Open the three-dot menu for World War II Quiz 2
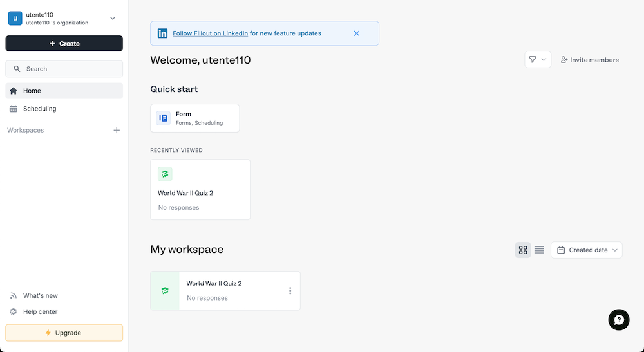This screenshot has width=644, height=352. click(x=290, y=290)
